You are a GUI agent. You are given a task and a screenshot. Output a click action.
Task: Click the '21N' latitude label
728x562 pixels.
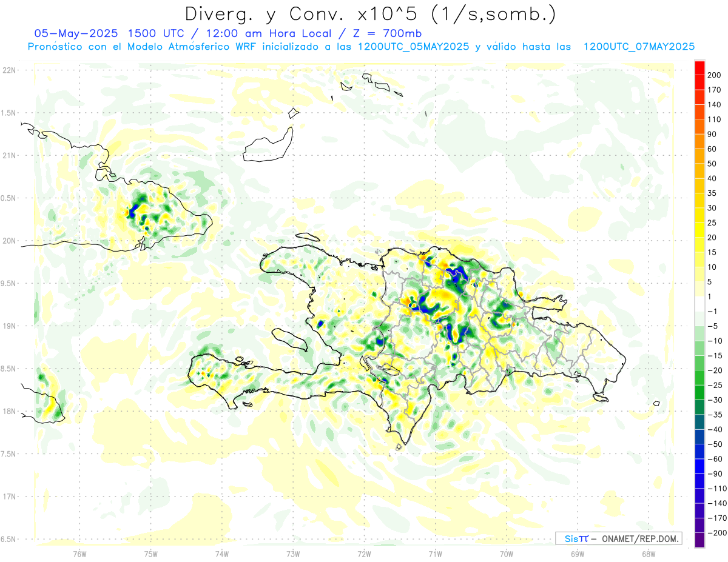[8, 155]
